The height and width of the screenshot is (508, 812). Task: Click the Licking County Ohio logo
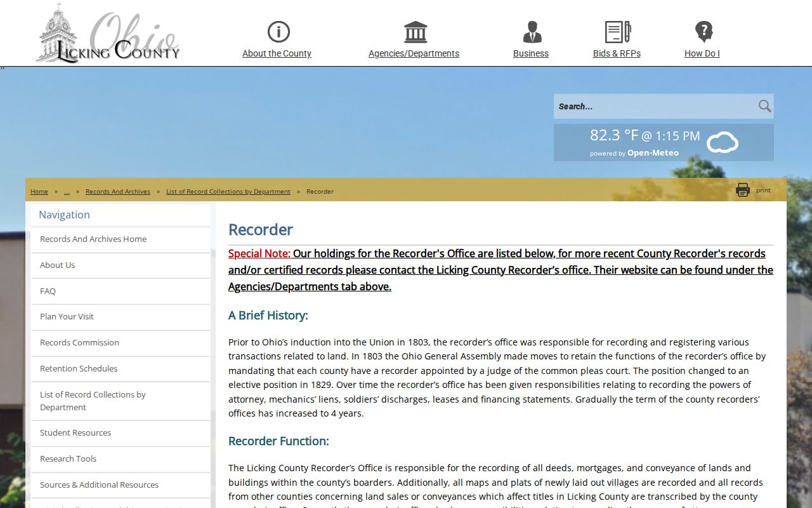108,33
